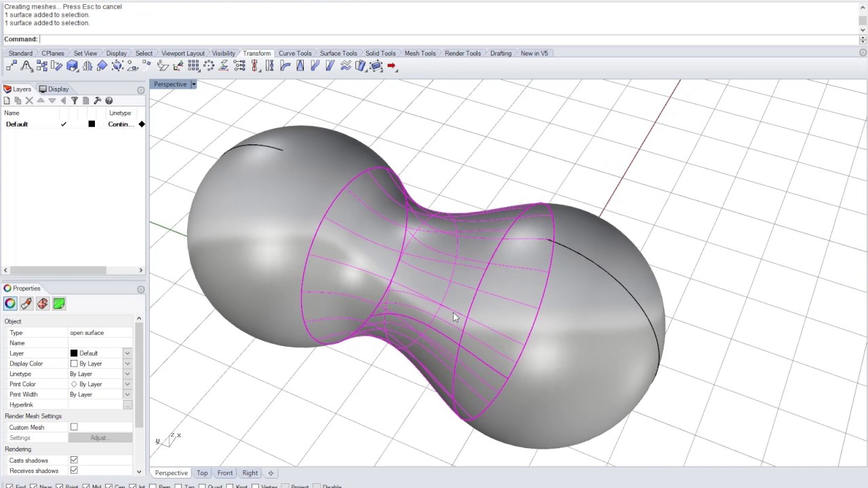Viewport: 868px width, 488px height.
Task: Open the Display panel tab
Action: coord(54,89)
